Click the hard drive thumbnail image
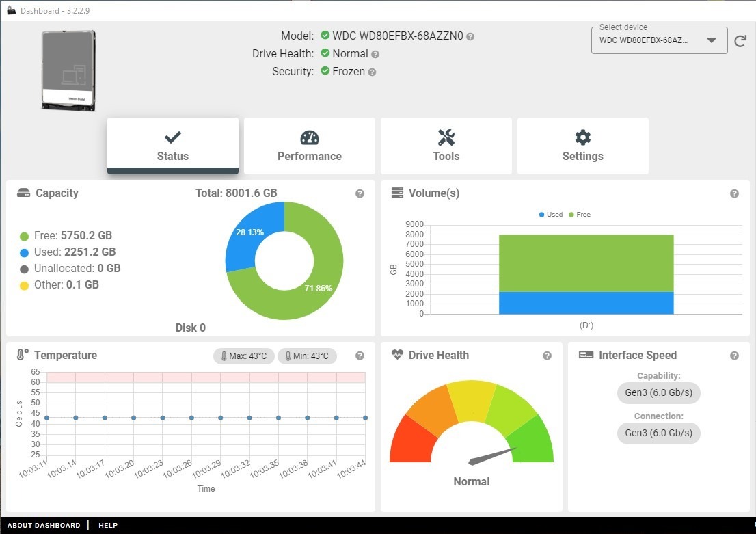Image resolution: width=756 pixels, height=534 pixels. (x=68, y=70)
